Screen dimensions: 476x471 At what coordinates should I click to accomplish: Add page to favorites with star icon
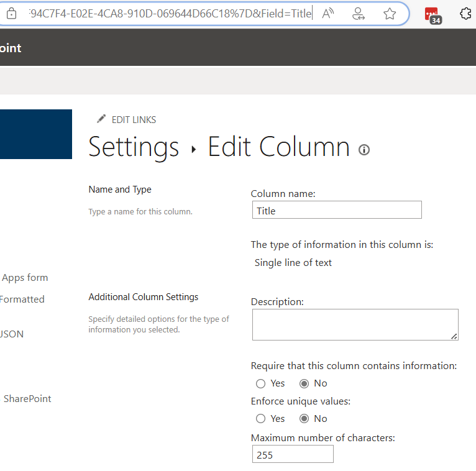(390, 14)
